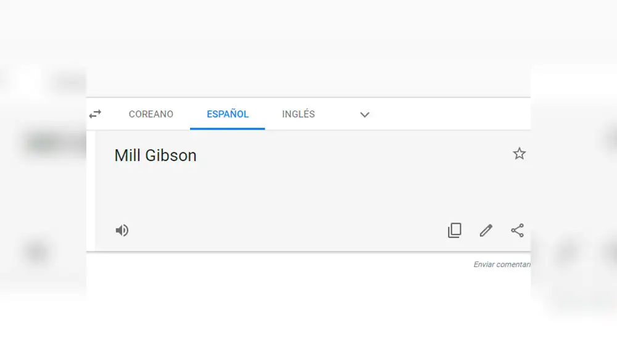Click the swap languages arrows icon
617x364 pixels.
[x=95, y=114]
